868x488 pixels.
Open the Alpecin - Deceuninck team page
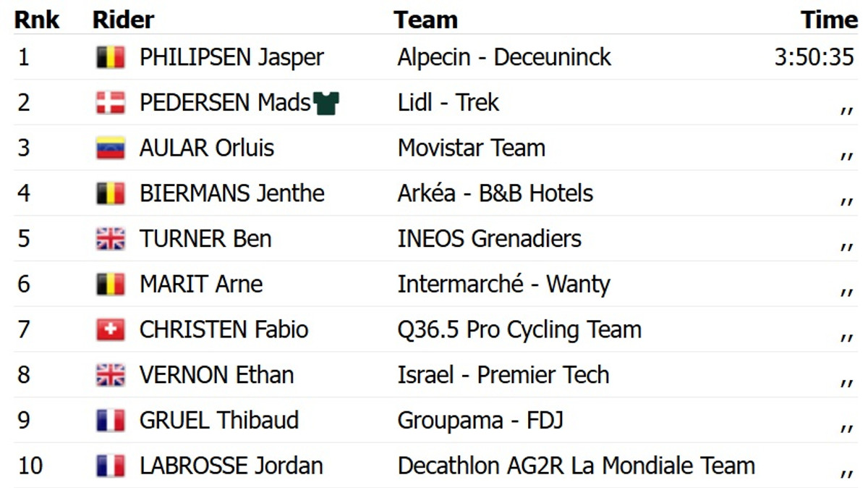[x=504, y=57]
